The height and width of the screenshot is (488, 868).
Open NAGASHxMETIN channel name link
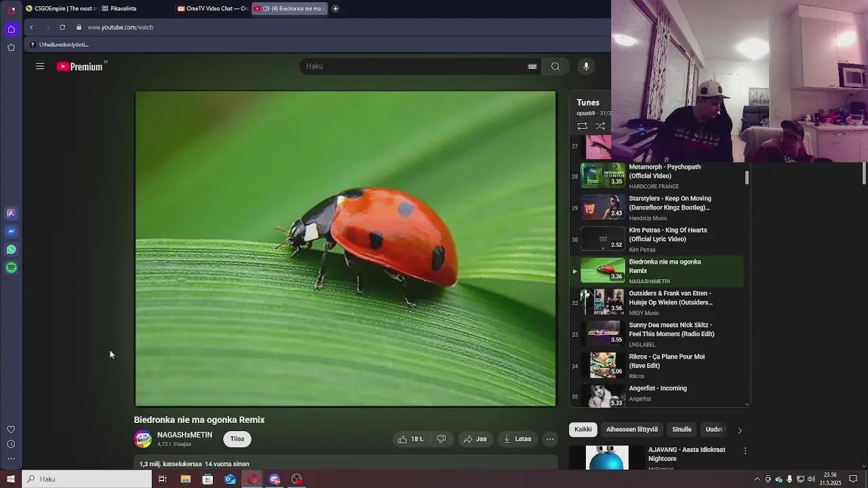click(x=184, y=435)
